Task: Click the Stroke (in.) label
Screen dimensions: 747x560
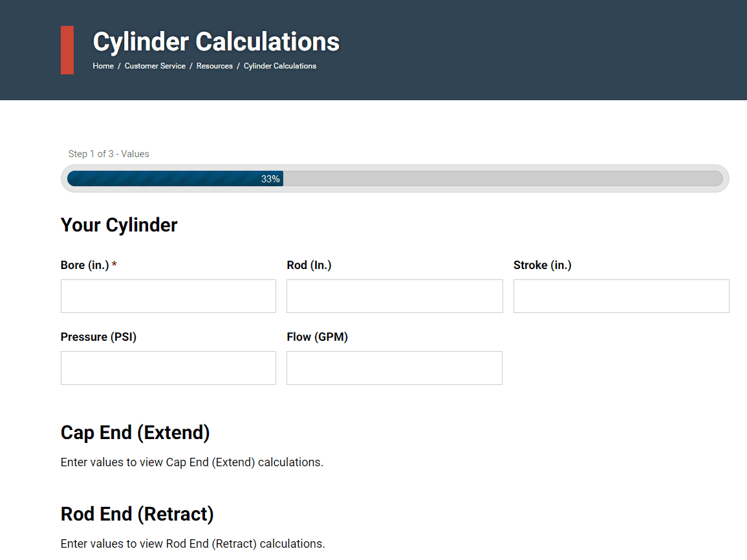Action: click(x=542, y=265)
